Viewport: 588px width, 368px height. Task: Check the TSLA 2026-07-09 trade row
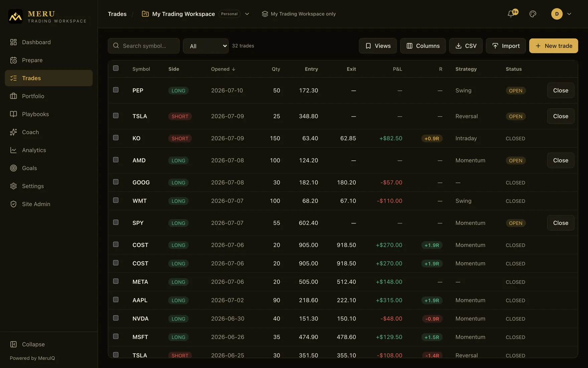116,116
